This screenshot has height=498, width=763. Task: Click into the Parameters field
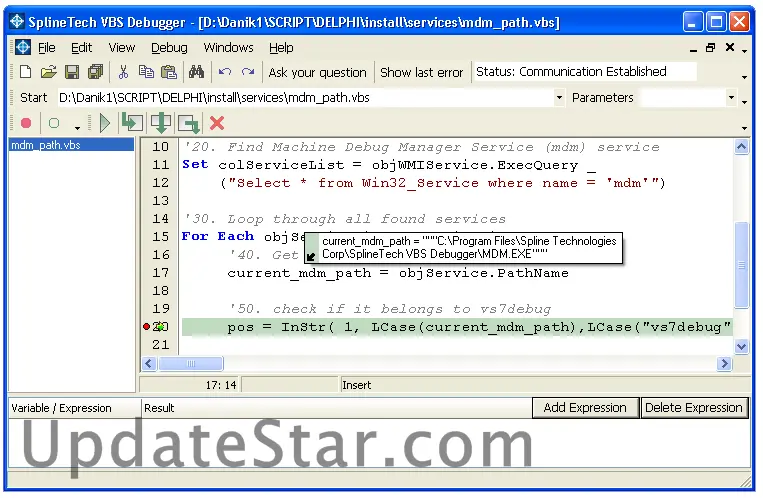coord(682,98)
